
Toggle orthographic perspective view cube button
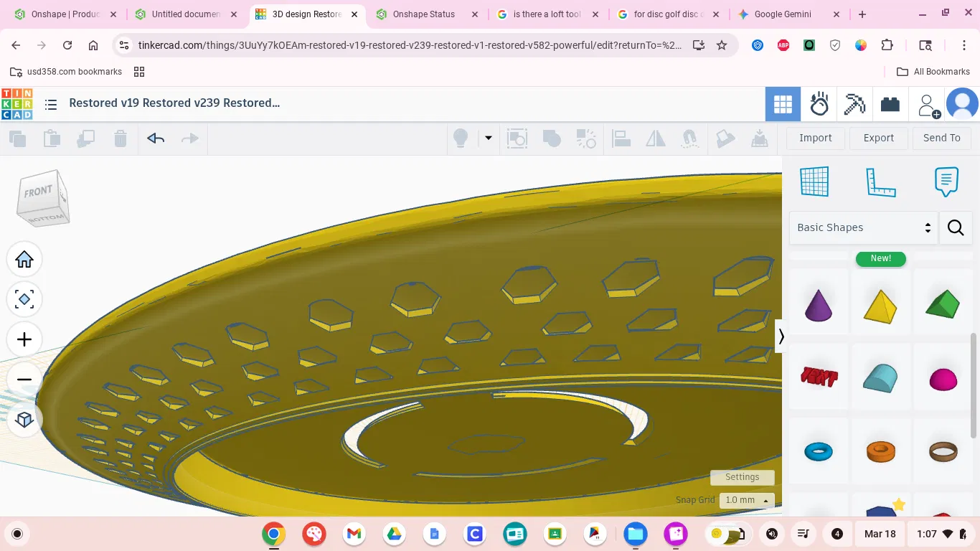[24, 420]
